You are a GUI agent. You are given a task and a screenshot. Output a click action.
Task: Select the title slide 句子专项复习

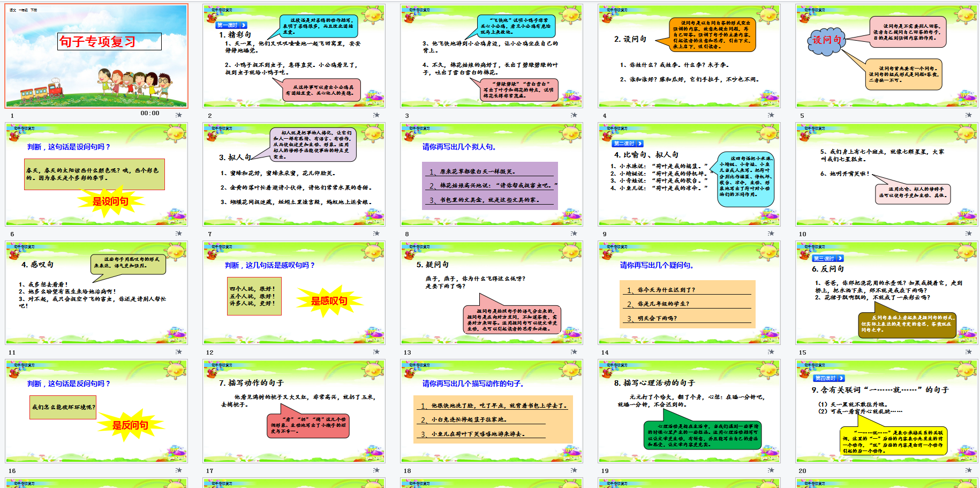click(97, 56)
